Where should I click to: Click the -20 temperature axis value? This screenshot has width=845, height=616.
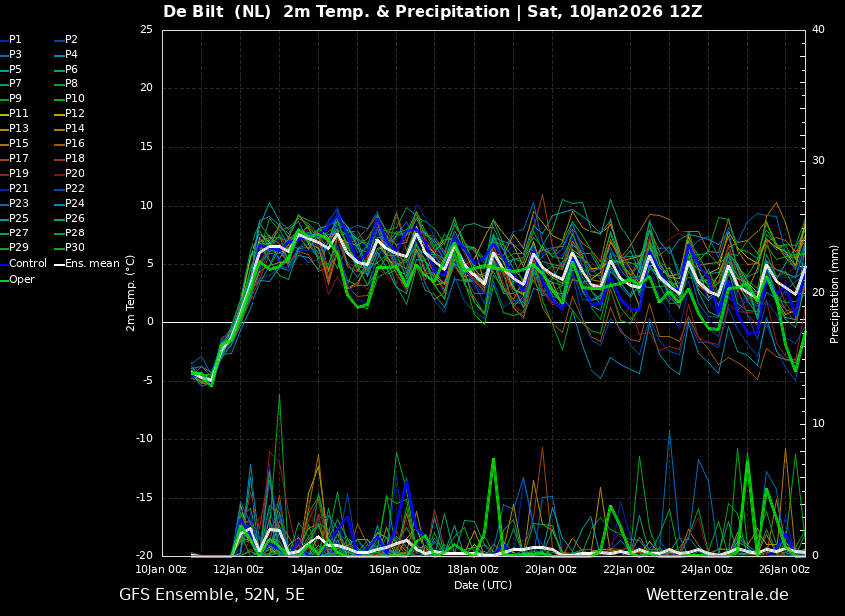click(x=144, y=556)
